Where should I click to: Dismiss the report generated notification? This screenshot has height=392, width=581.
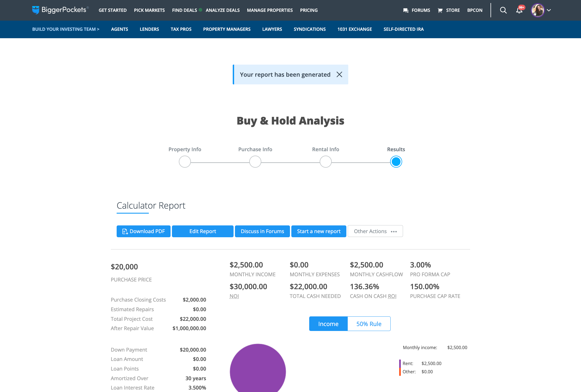point(339,74)
